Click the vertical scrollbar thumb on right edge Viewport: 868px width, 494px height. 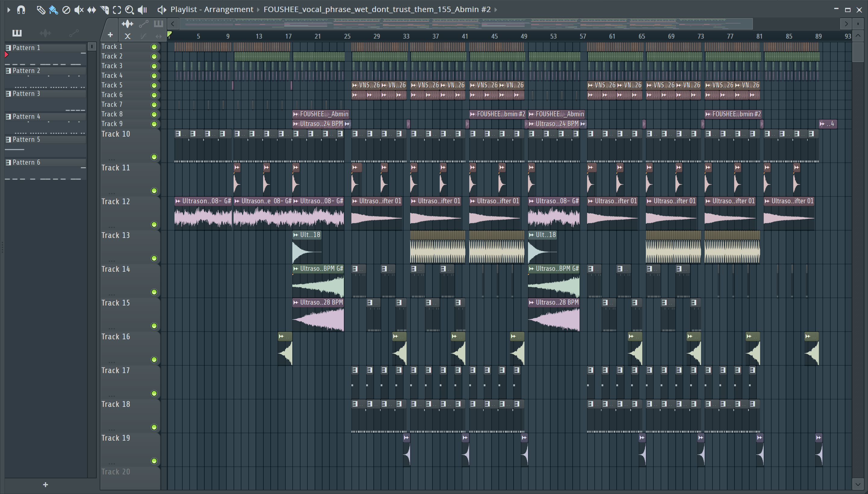(x=858, y=52)
